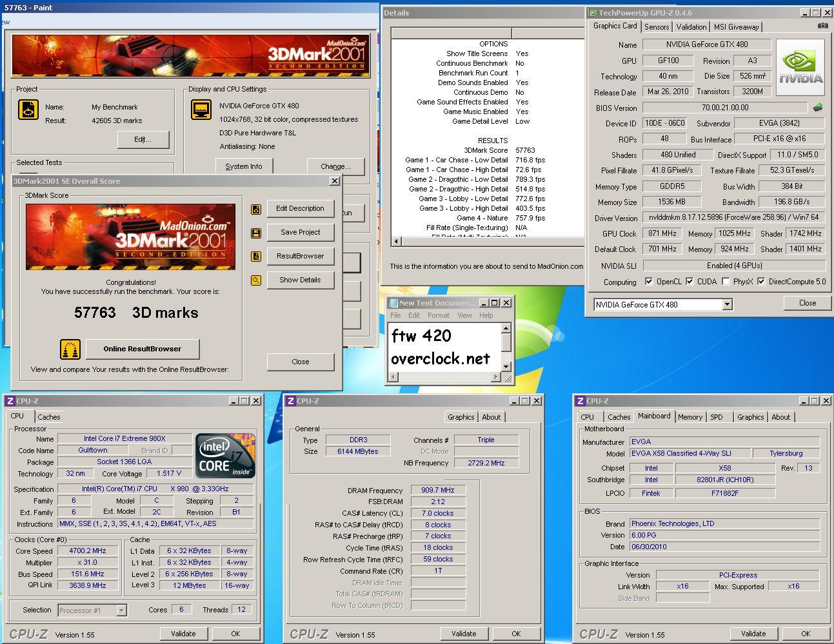Click the BIOS Date value 06/30/2010

point(724,547)
